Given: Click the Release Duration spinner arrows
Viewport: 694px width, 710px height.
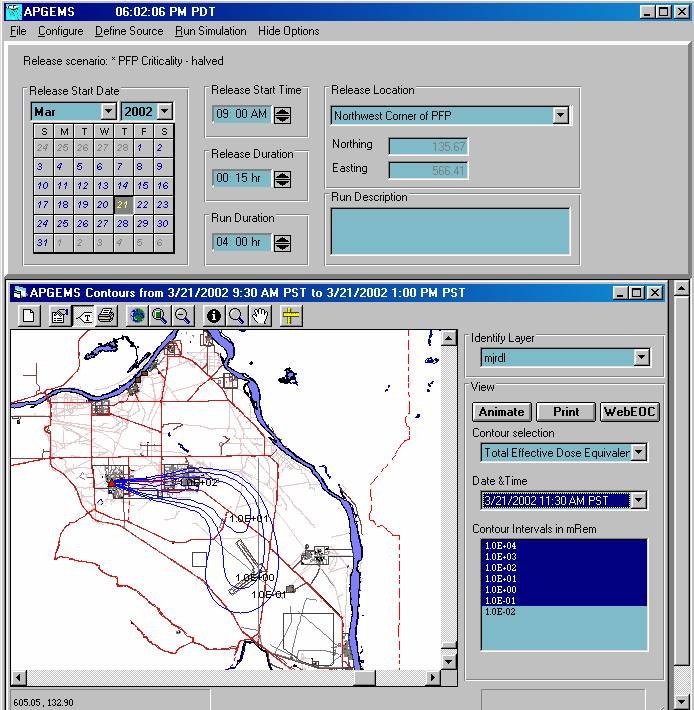Looking at the screenshot, I should 282,179.
